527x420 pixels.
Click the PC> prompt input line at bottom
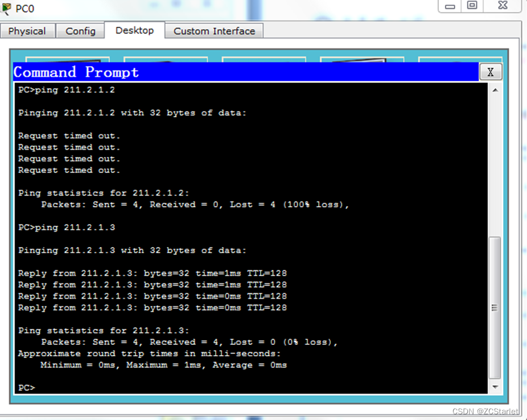click(x=27, y=388)
